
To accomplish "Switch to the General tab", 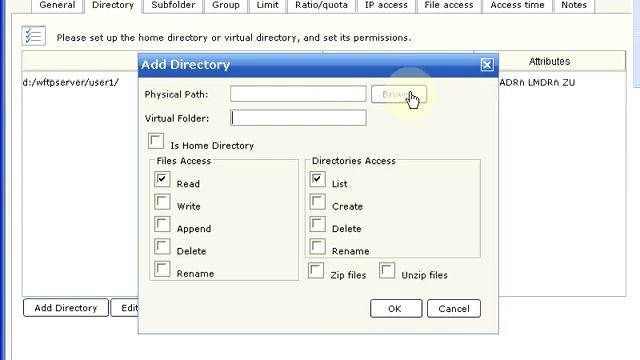I will 57,6.
